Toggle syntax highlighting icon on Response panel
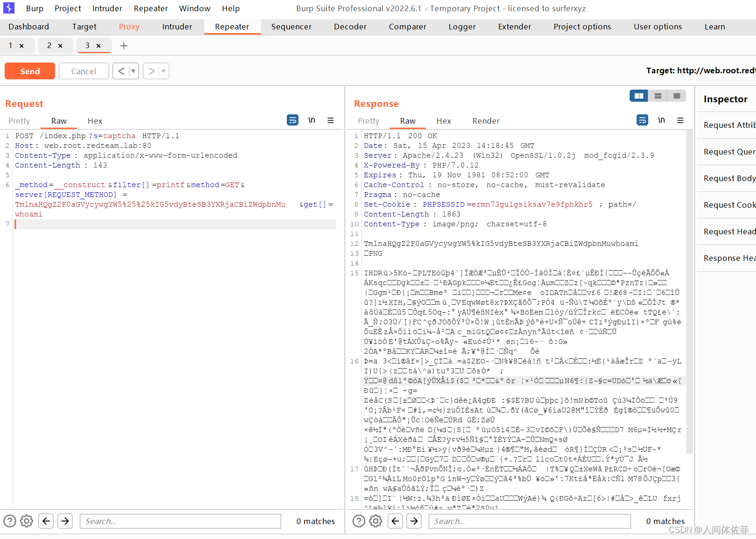The image size is (756, 539). (x=642, y=120)
